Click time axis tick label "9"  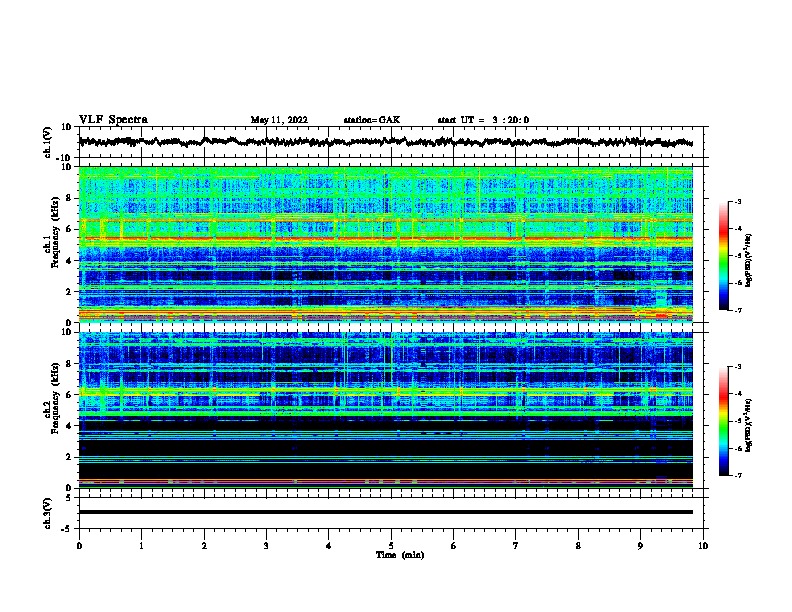[640, 545]
